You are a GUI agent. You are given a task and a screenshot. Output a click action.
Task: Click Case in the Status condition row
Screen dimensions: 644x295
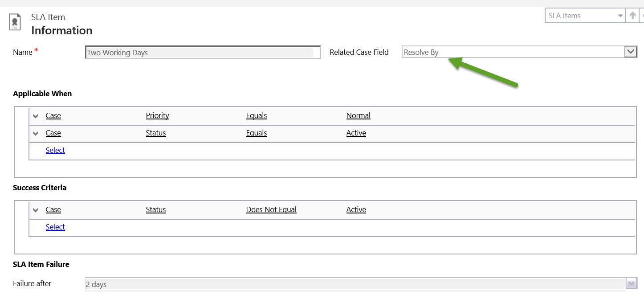[53, 133]
